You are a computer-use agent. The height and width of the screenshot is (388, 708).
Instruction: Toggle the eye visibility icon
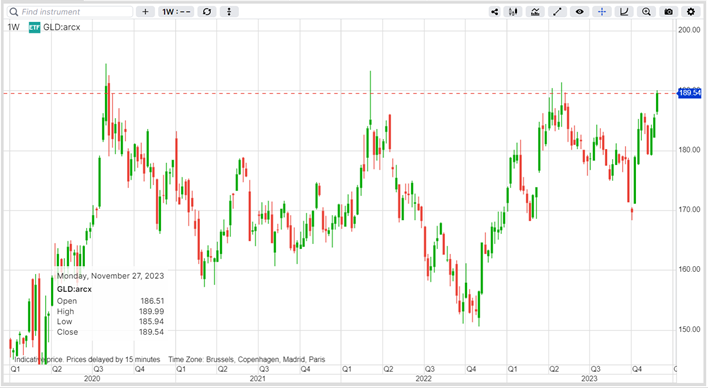(579, 12)
